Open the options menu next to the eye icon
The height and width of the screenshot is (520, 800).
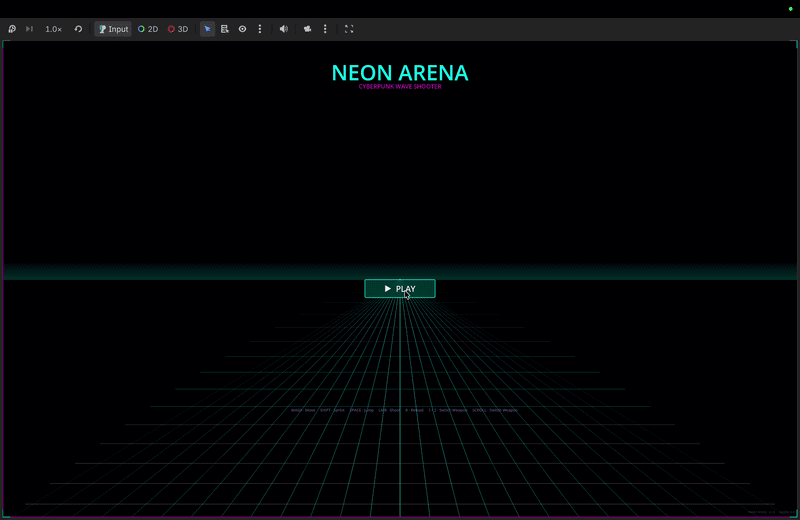(x=260, y=29)
